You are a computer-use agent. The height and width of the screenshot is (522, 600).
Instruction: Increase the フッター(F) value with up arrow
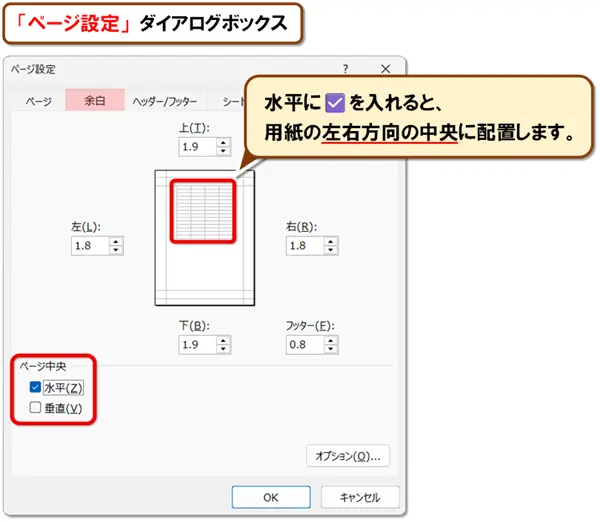tap(331, 341)
